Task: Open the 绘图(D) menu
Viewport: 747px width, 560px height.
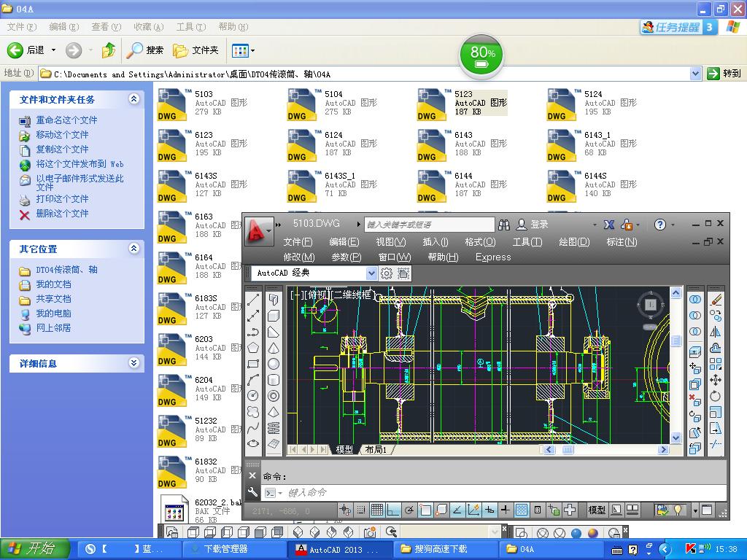Action: click(x=574, y=242)
